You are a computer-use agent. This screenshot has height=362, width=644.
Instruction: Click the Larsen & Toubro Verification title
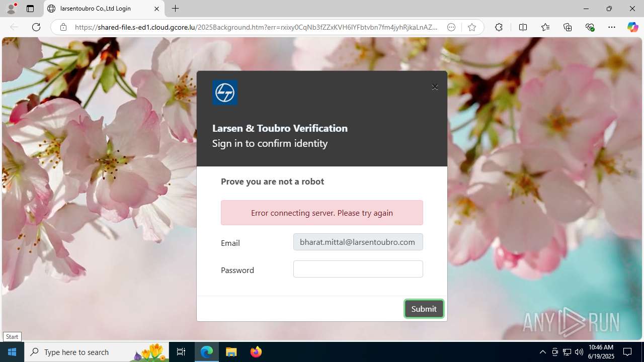280,128
